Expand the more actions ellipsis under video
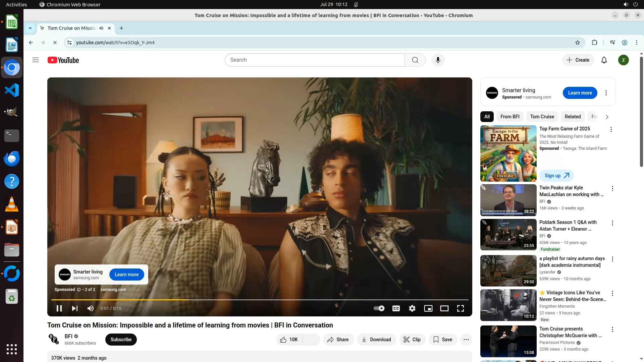The width and height of the screenshot is (644, 362). [x=466, y=340]
